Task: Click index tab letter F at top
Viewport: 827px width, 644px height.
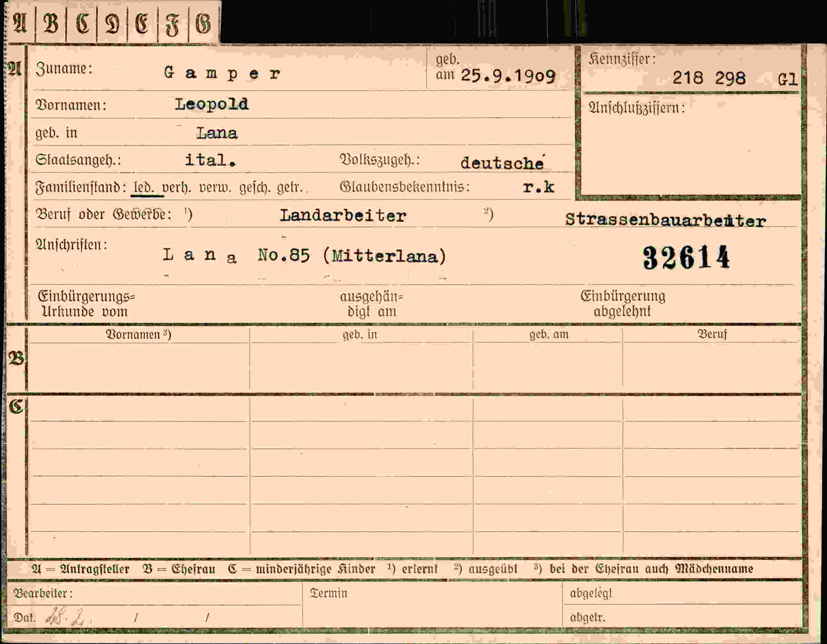Action: point(172,25)
